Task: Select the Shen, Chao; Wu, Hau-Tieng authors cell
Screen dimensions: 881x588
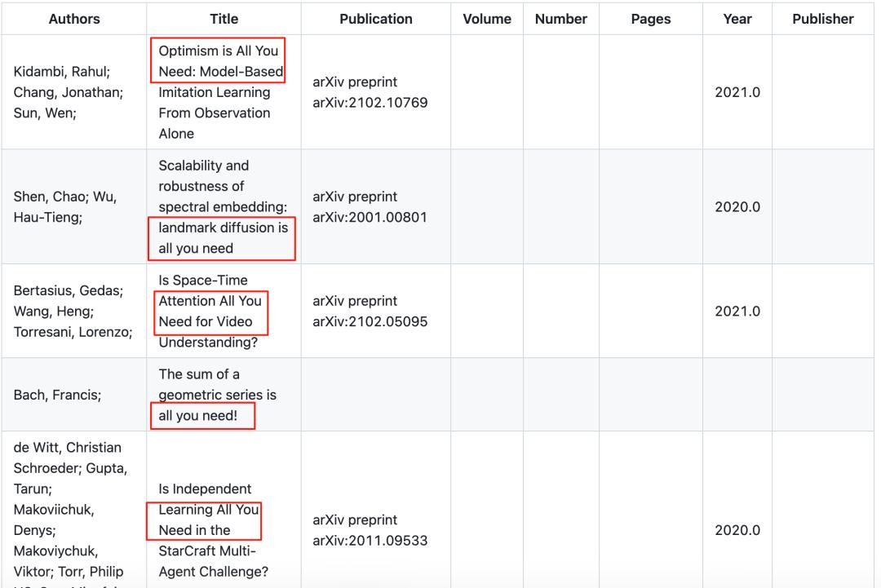Action: [x=65, y=207]
